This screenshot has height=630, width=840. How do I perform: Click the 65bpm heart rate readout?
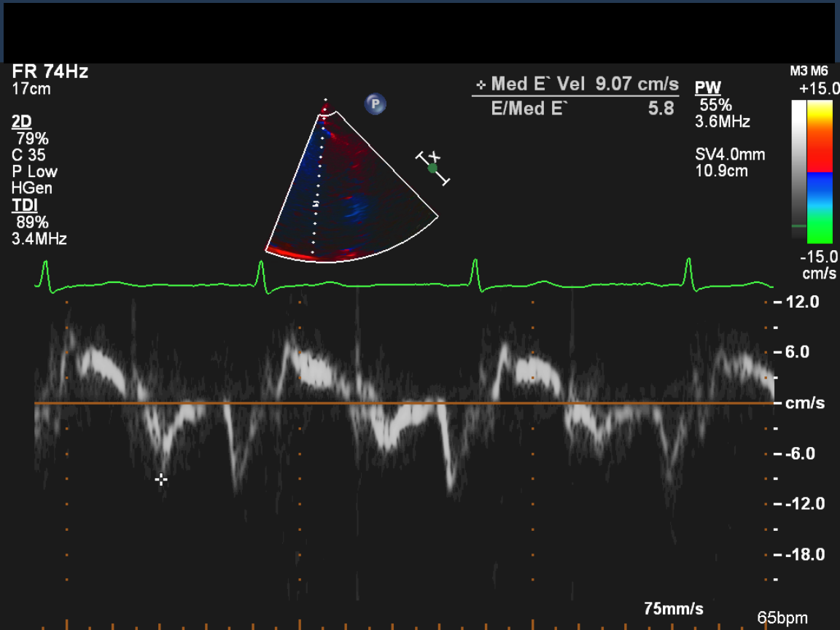pos(782,618)
